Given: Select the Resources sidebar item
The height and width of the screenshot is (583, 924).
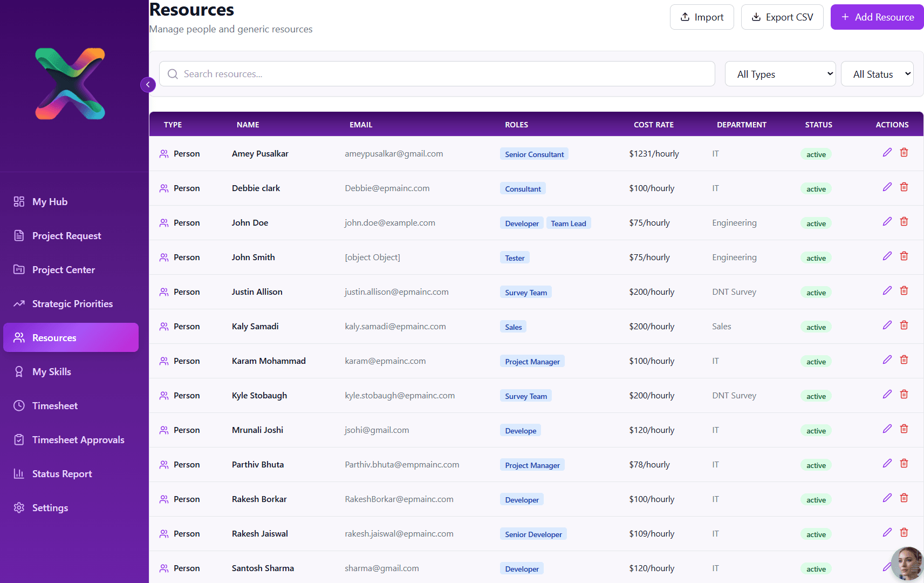Looking at the screenshot, I should pos(71,338).
